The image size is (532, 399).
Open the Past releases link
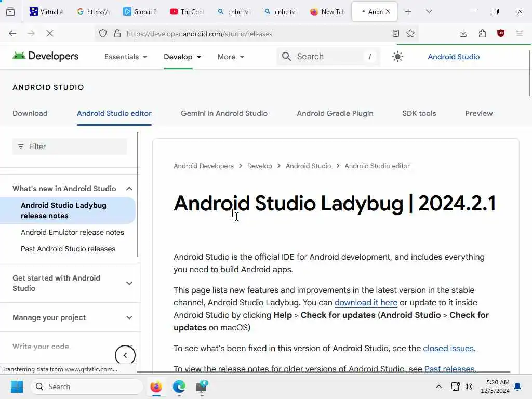(449, 369)
